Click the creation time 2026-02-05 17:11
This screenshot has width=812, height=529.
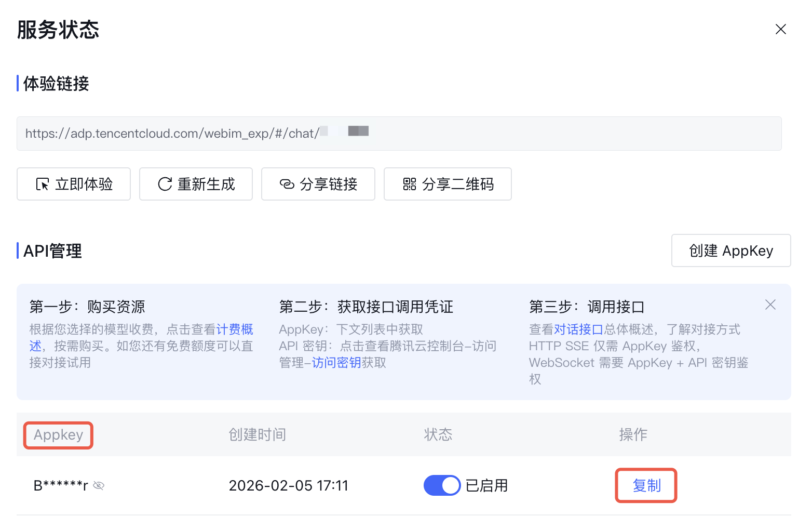coord(289,485)
